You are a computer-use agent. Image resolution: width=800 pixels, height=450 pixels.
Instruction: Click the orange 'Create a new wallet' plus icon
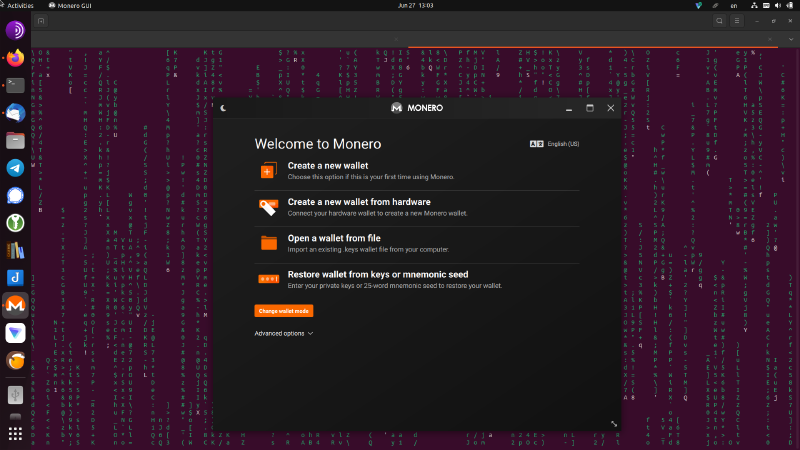pos(268,171)
